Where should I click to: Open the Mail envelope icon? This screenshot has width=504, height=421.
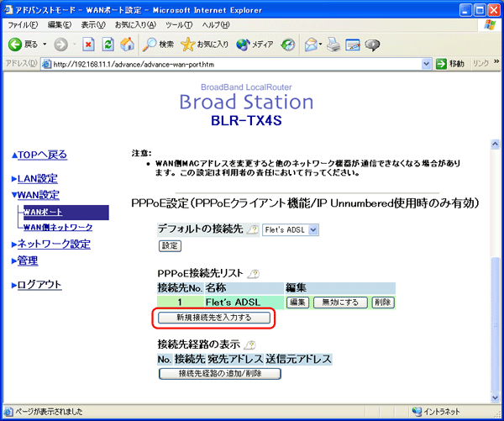tap(311, 45)
